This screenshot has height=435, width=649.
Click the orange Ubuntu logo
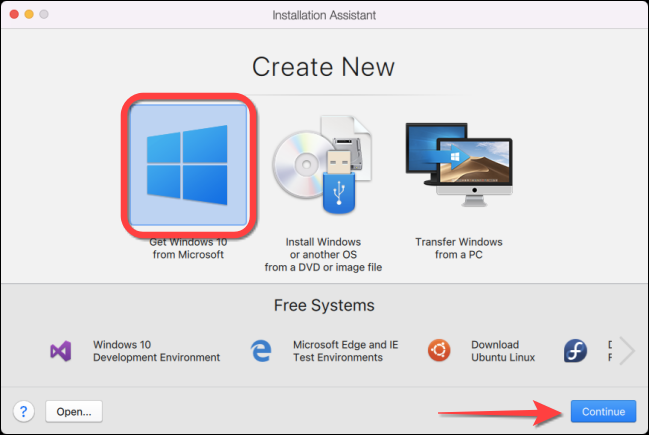click(x=438, y=351)
